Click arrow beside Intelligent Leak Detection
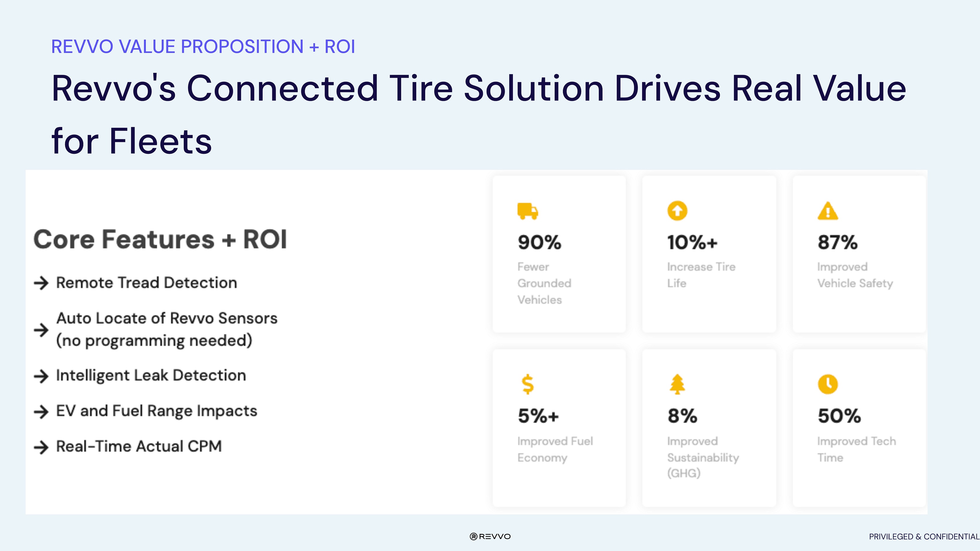 click(41, 376)
